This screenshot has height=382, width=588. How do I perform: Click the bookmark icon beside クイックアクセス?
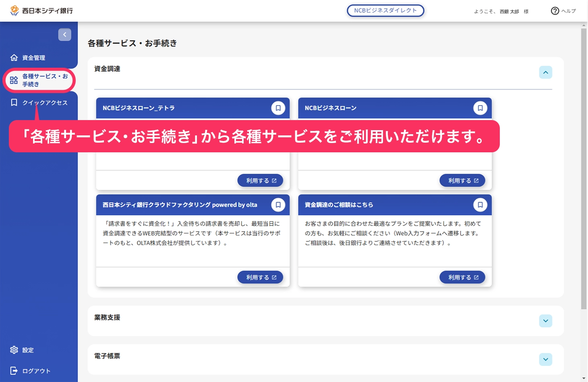14,103
